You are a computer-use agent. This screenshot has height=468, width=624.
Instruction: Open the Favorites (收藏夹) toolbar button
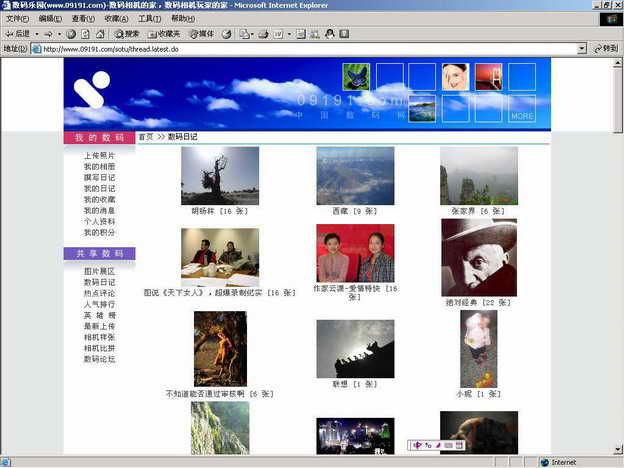[x=163, y=34]
